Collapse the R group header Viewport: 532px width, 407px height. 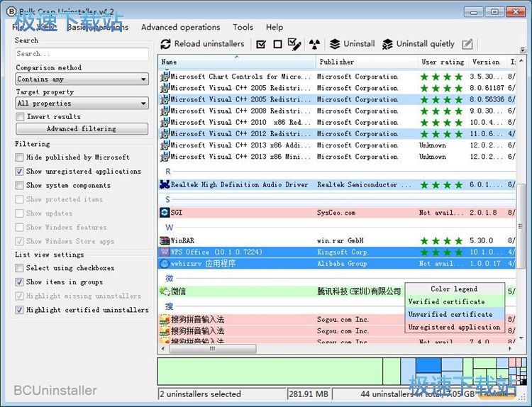(168, 172)
